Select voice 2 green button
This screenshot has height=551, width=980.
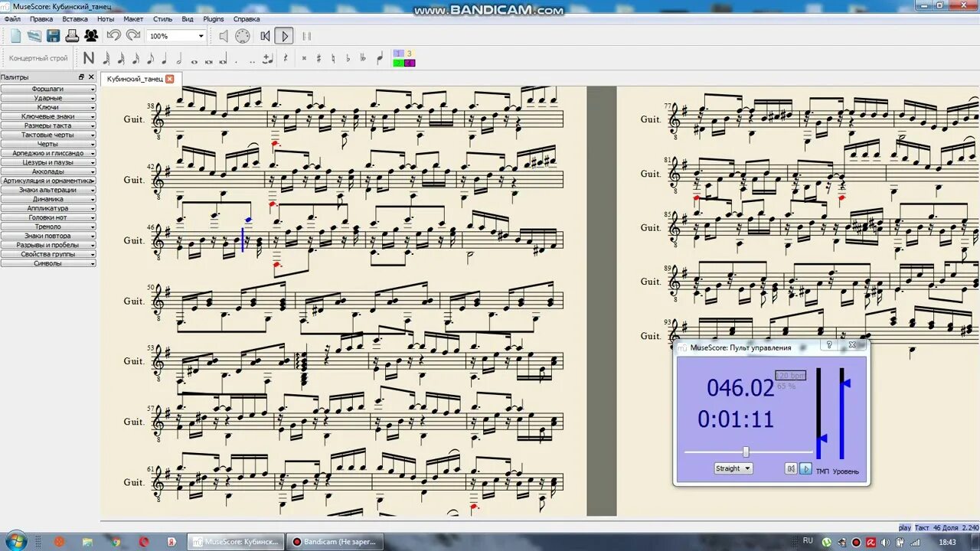398,63
